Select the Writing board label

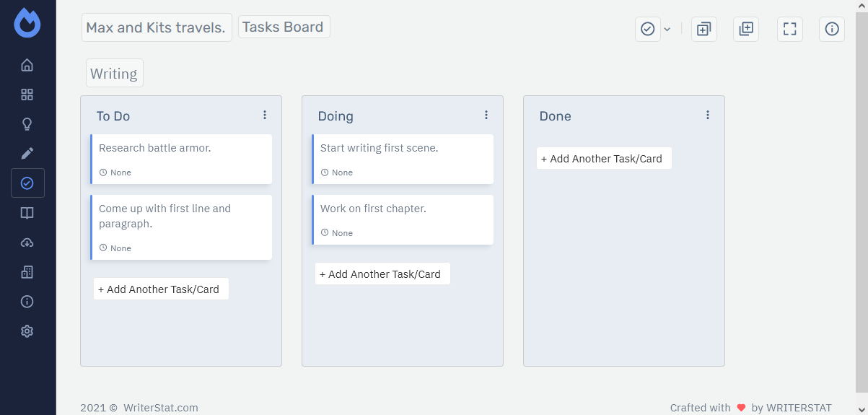(114, 74)
